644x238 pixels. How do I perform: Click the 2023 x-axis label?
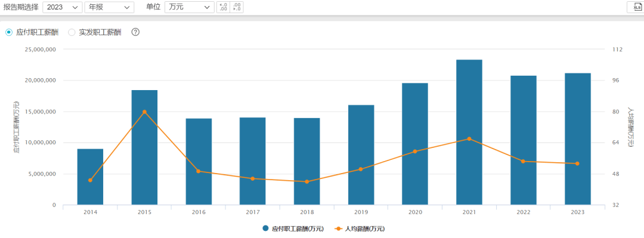(577, 212)
